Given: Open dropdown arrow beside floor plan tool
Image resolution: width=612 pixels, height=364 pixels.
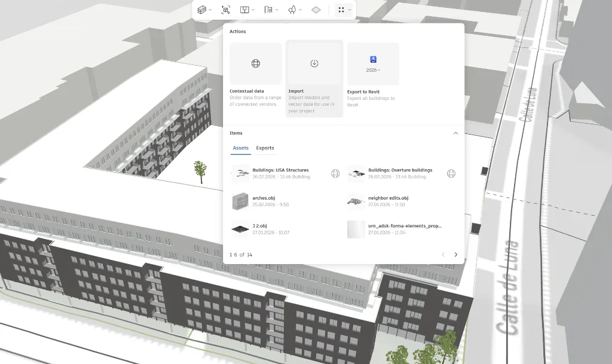Looking at the screenshot, I should 253,10.
